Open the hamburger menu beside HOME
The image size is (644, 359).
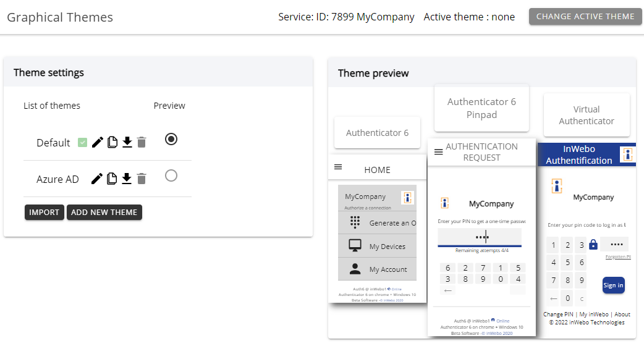338,167
